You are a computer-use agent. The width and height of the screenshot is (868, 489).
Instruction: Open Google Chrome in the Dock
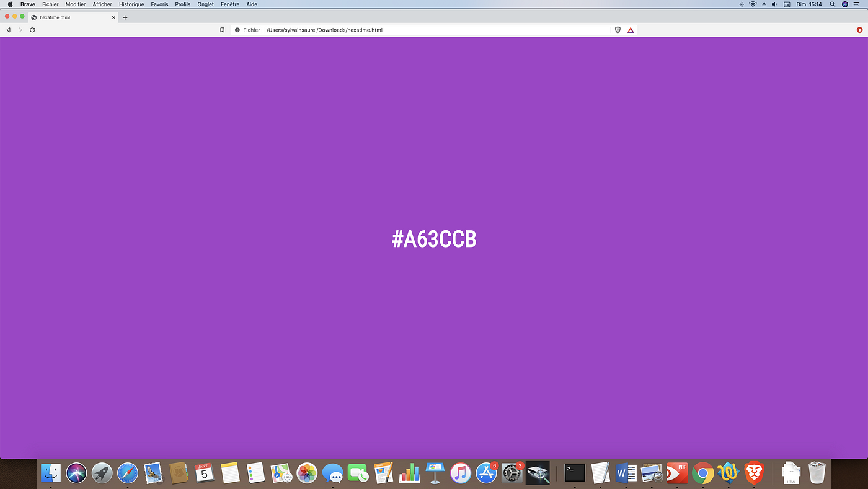pyautogui.click(x=702, y=473)
